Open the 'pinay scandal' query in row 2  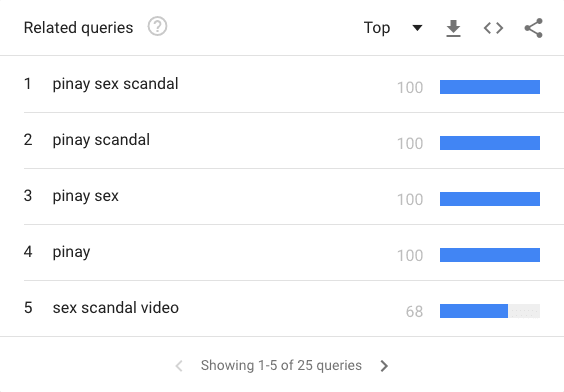[x=101, y=140]
